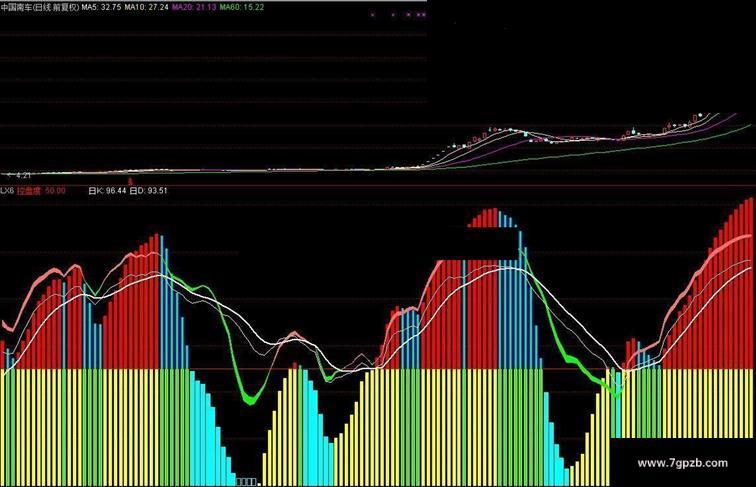
Task: Click the 日D: 93.51 value
Action: coord(148,191)
